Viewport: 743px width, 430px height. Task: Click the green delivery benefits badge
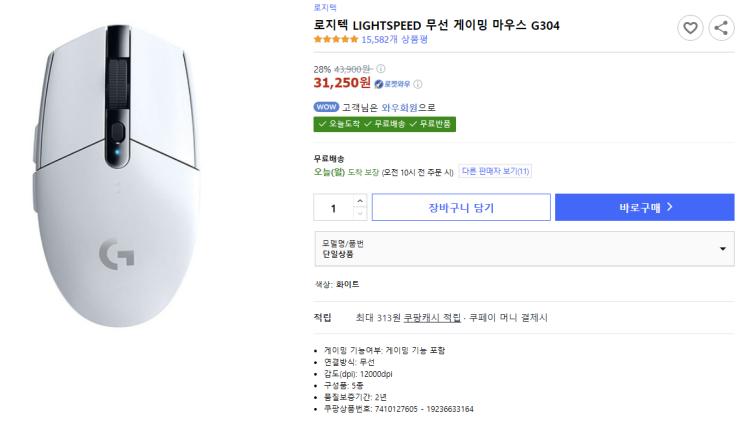click(385, 124)
